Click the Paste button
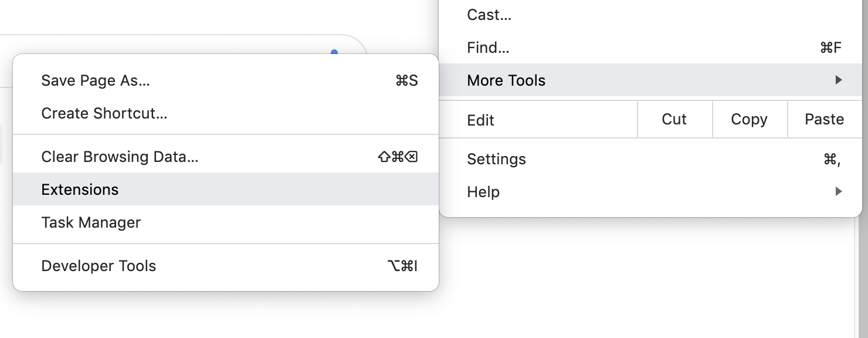 (825, 119)
